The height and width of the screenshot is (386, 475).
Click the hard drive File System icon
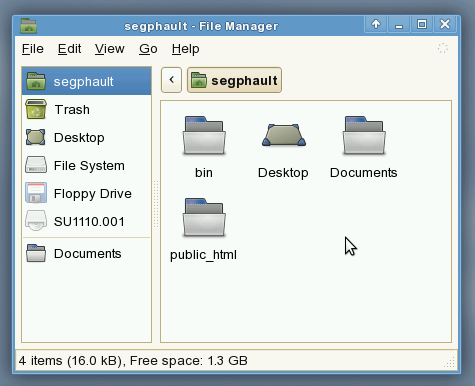click(x=36, y=165)
